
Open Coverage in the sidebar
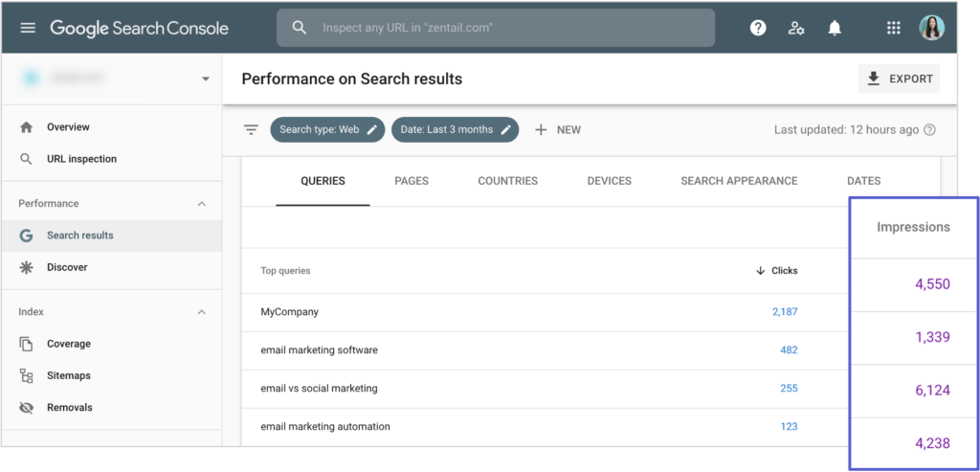(112, 344)
